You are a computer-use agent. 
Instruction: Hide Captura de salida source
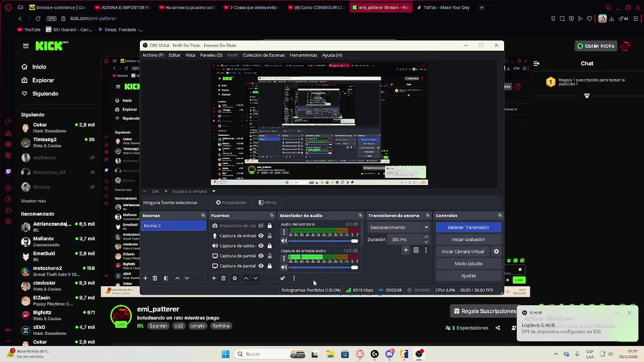(x=261, y=246)
